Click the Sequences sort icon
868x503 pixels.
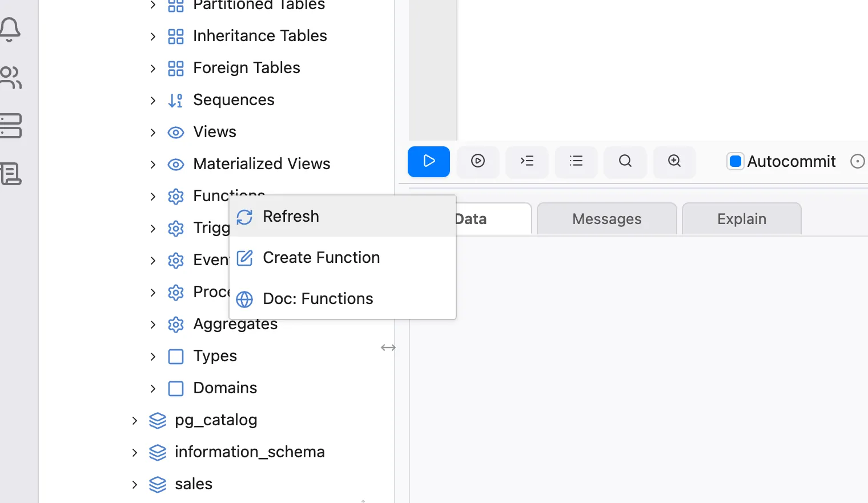(x=176, y=100)
